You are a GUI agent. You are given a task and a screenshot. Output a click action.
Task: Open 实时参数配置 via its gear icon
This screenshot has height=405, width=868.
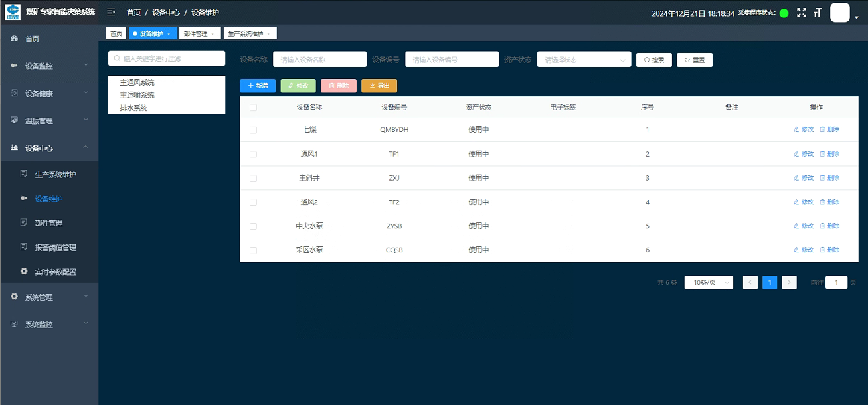click(24, 272)
